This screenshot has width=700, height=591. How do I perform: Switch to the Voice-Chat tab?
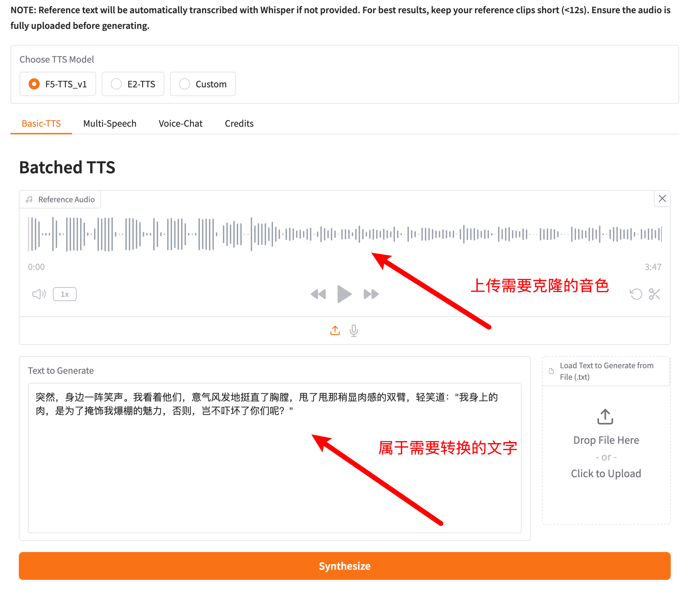point(180,123)
